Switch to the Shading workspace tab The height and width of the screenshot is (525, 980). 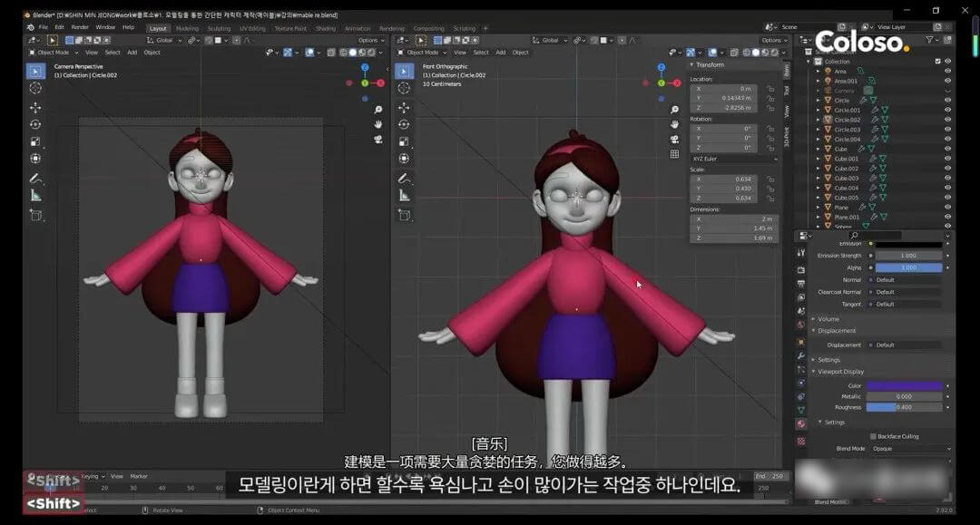[x=327, y=28]
